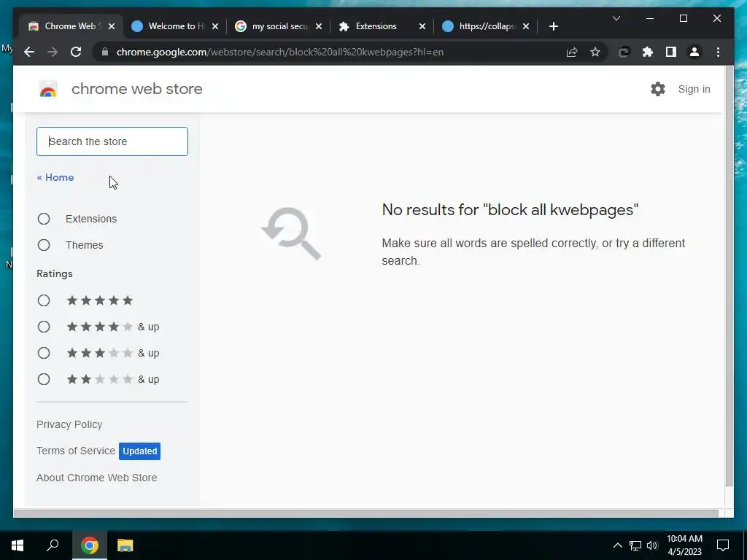
Task: Open Chrome's three-dot menu
Action: (718, 52)
